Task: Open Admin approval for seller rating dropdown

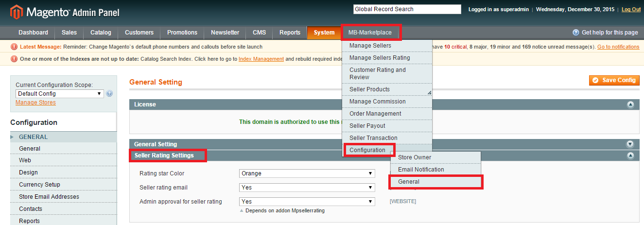Action: pyautogui.click(x=307, y=202)
